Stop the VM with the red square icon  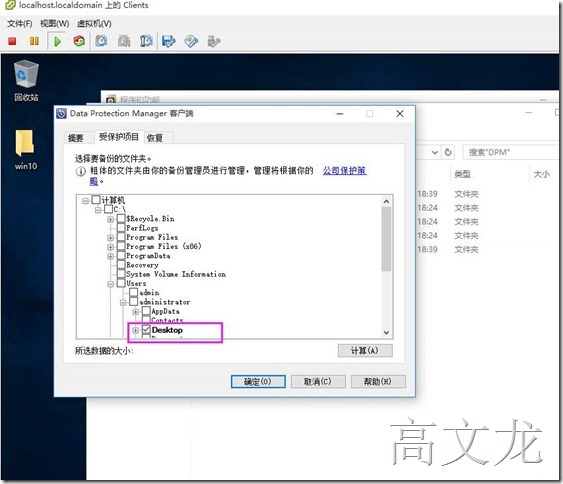[x=12, y=41]
